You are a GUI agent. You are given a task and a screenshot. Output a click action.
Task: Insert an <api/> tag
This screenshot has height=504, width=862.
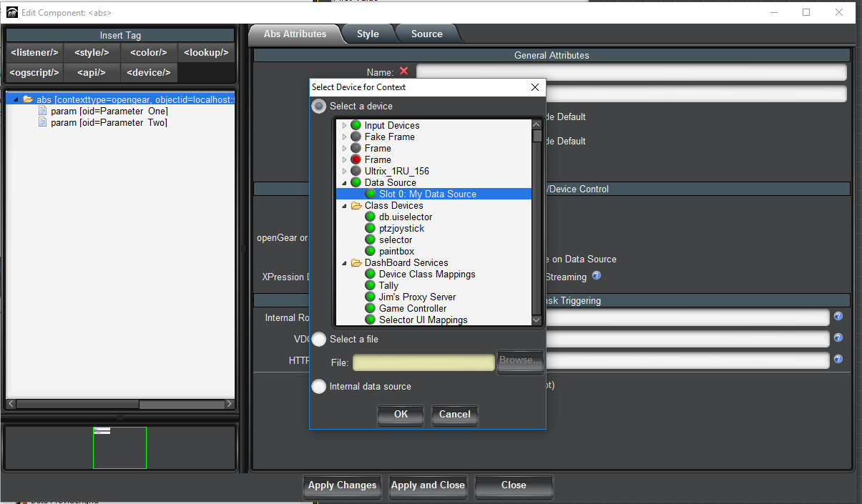(x=92, y=72)
